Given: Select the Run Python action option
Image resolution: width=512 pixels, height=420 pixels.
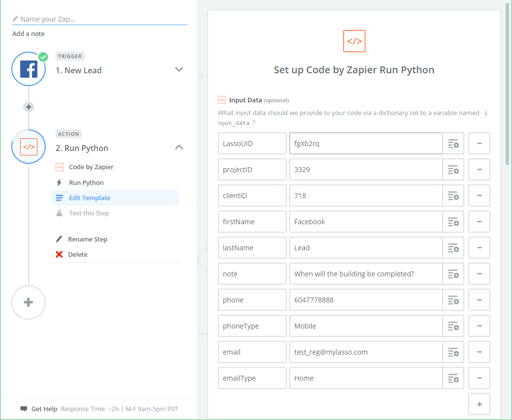Looking at the screenshot, I should pyautogui.click(x=86, y=182).
